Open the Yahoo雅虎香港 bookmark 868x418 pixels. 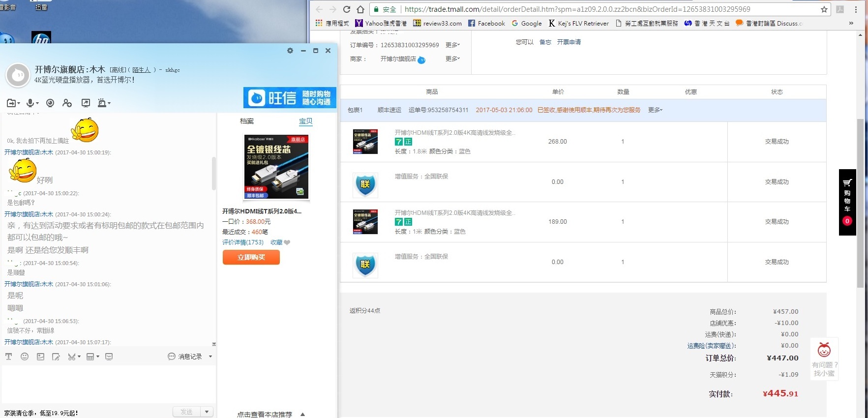[381, 23]
